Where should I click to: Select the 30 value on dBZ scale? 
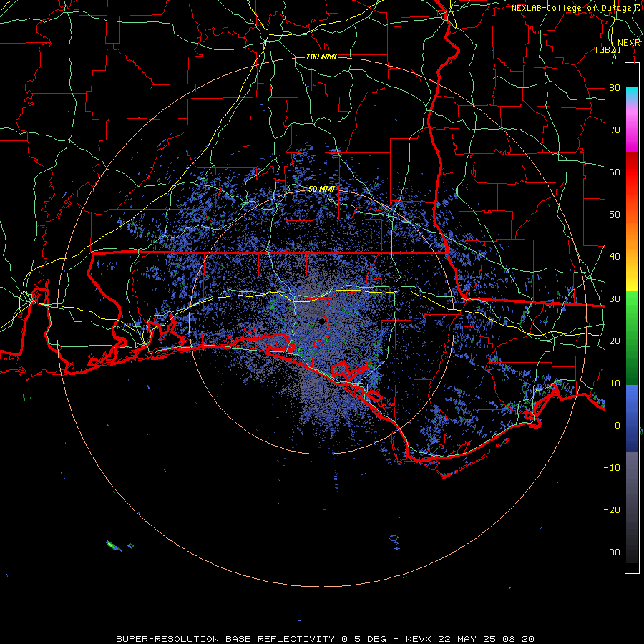click(x=615, y=299)
